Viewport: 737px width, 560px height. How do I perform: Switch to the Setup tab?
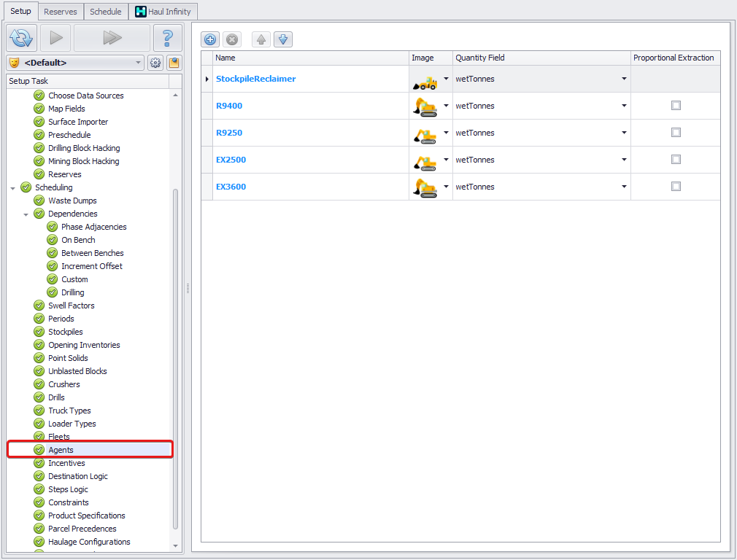tap(20, 11)
